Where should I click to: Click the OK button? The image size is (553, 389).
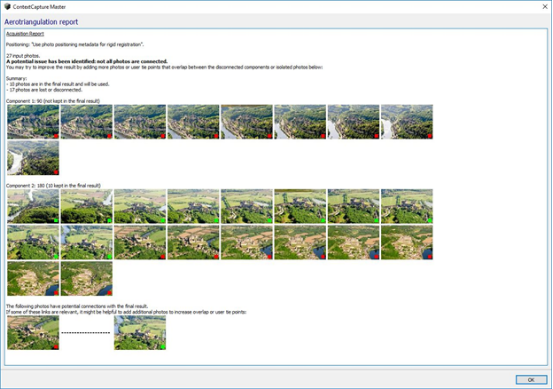click(x=531, y=379)
